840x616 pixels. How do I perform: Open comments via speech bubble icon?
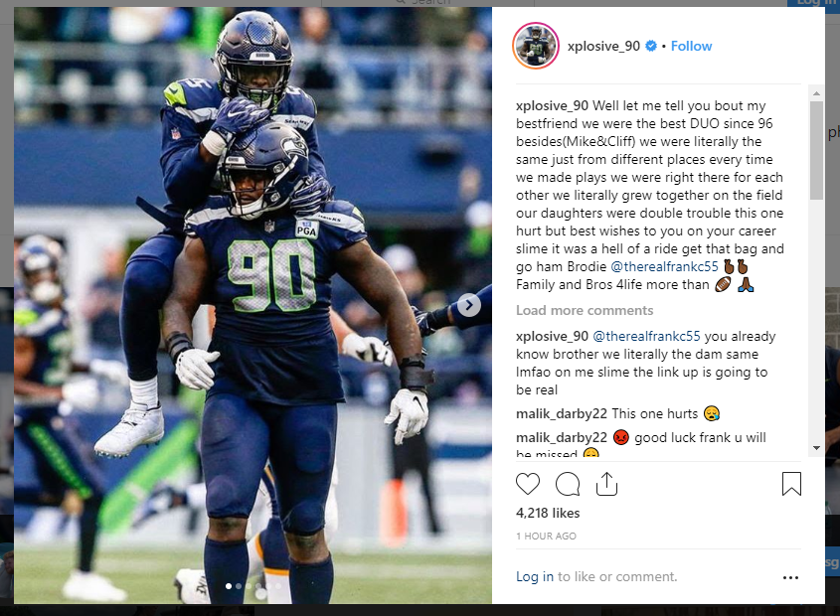pos(568,484)
